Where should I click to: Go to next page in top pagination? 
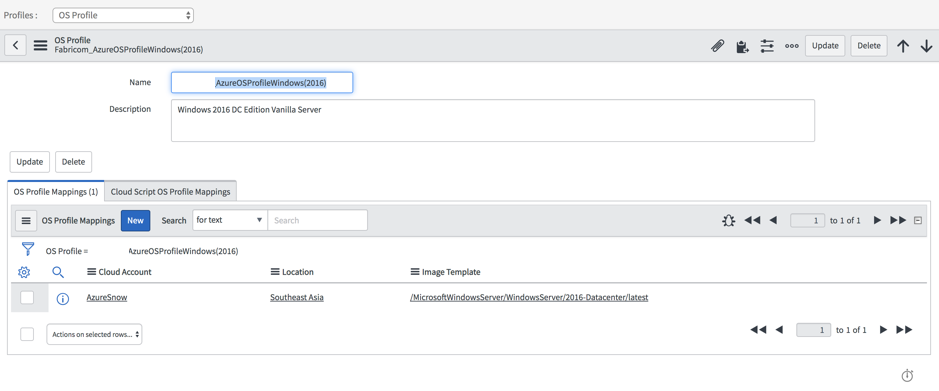coord(877,220)
